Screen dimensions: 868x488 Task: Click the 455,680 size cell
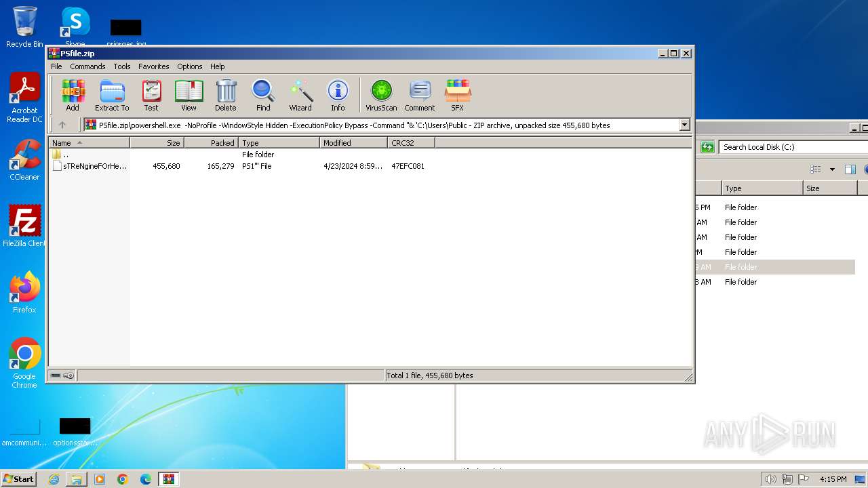click(166, 166)
